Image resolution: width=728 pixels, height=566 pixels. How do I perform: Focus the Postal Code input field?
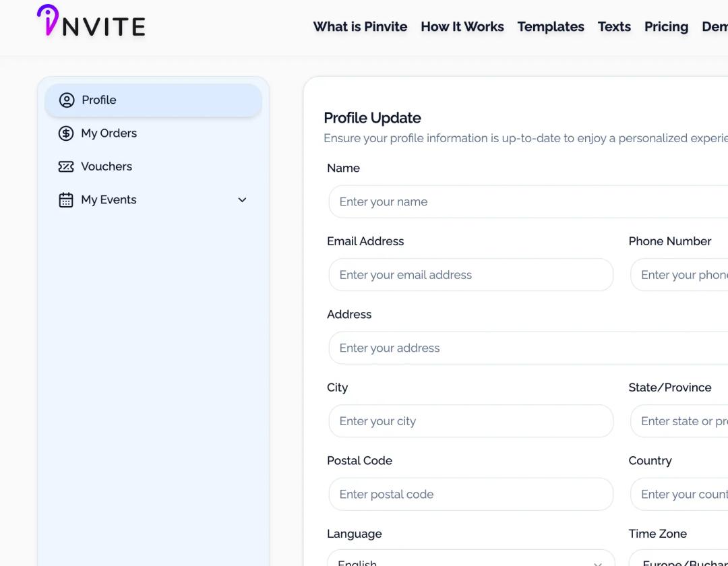(x=471, y=495)
